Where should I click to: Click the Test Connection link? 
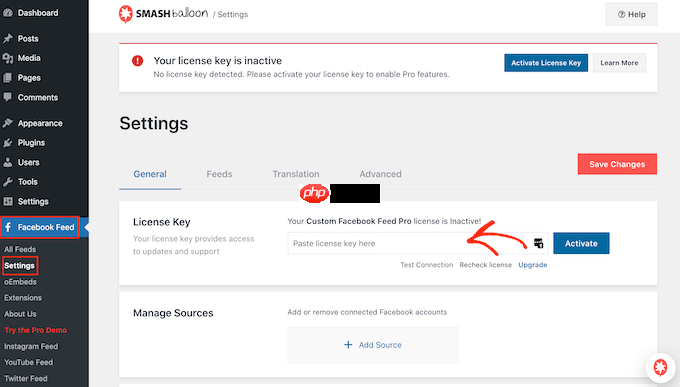(x=427, y=265)
